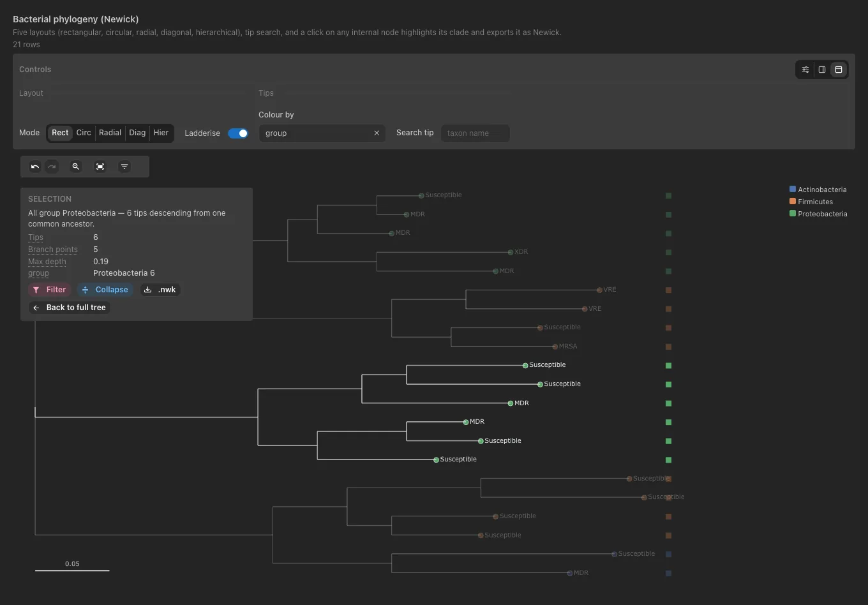Select the top panel layout icon
This screenshot has width=868, height=605.
coord(839,70)
